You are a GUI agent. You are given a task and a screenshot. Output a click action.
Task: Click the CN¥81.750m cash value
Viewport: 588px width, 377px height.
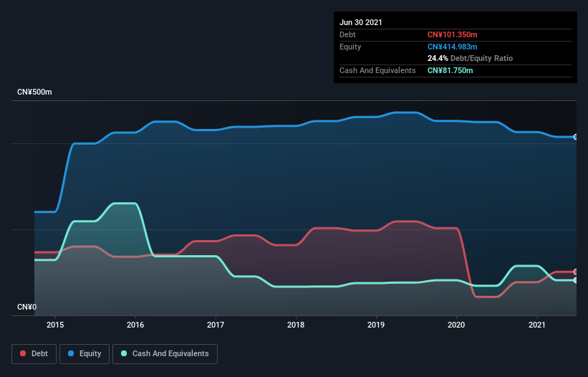click(x=450, y=70)
